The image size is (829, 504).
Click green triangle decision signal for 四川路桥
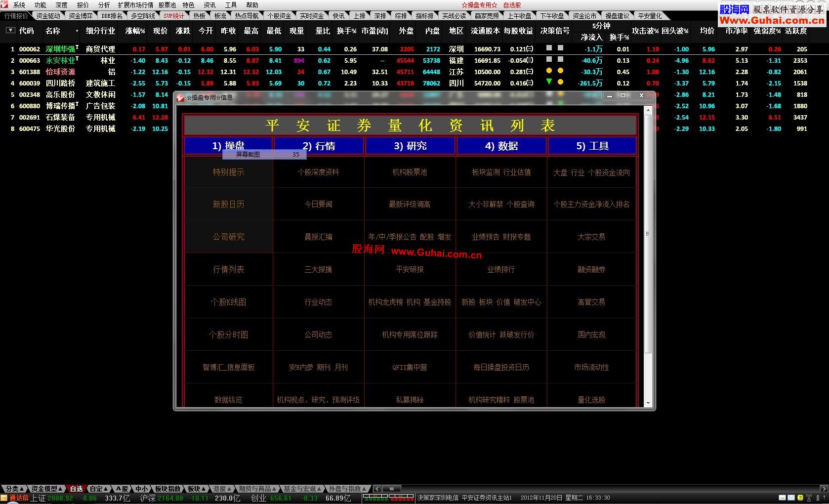pos(549,82)
